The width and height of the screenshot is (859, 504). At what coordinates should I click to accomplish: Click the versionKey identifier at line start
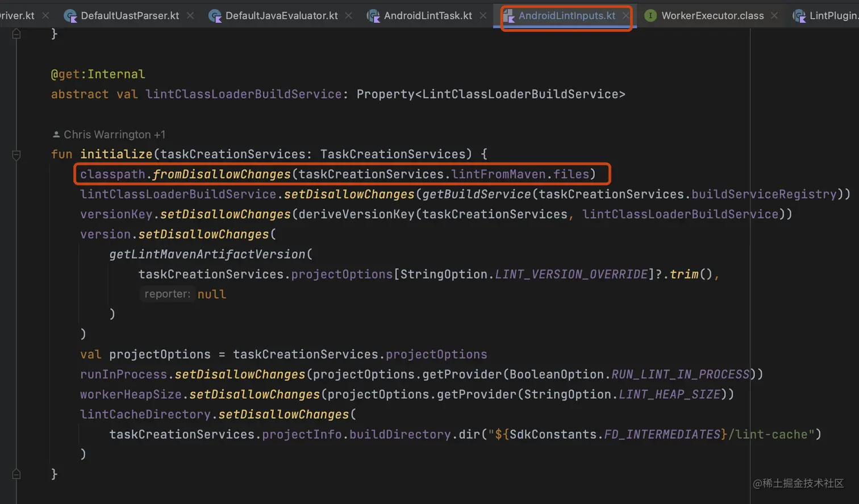click(116, 214)
